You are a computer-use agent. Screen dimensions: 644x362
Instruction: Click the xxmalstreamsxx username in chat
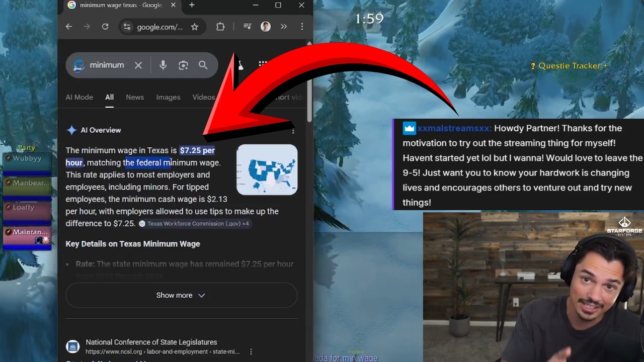click(x=454, y=129)
